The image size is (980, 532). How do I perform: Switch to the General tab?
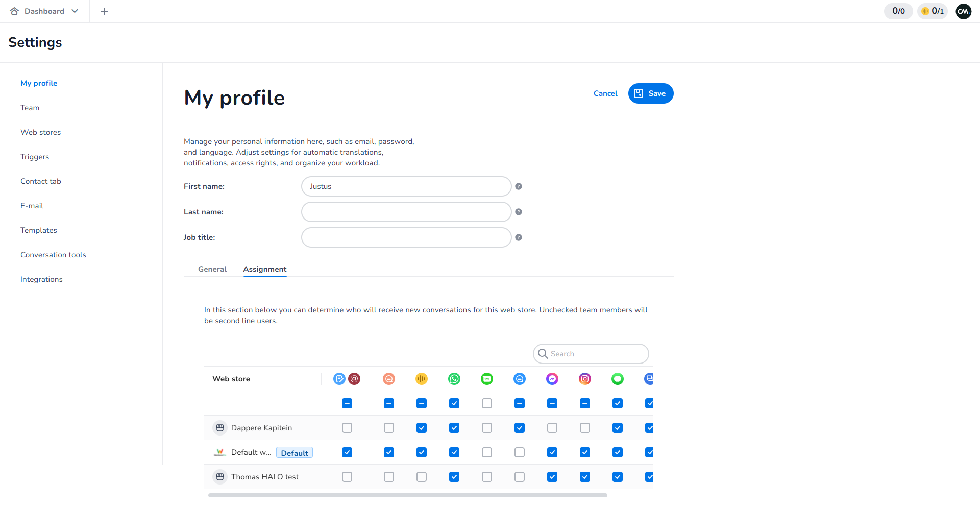coord(212,269)
